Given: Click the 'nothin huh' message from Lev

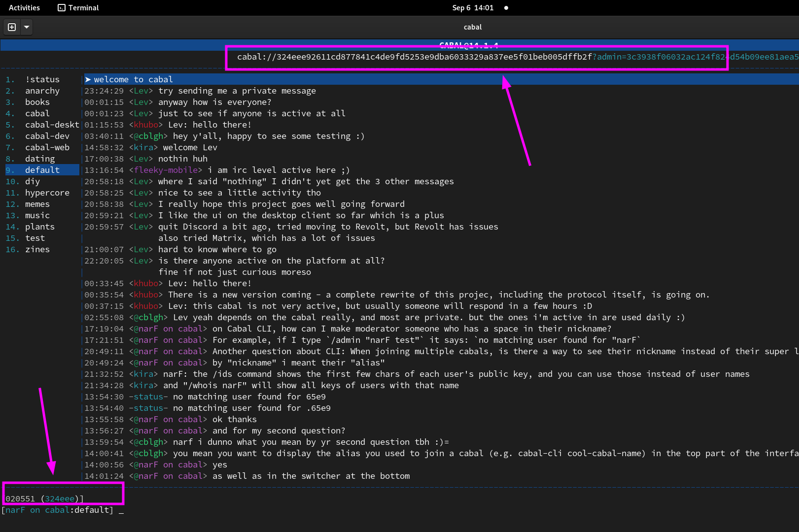Looking at the screenshot, I should click(183, 159).
